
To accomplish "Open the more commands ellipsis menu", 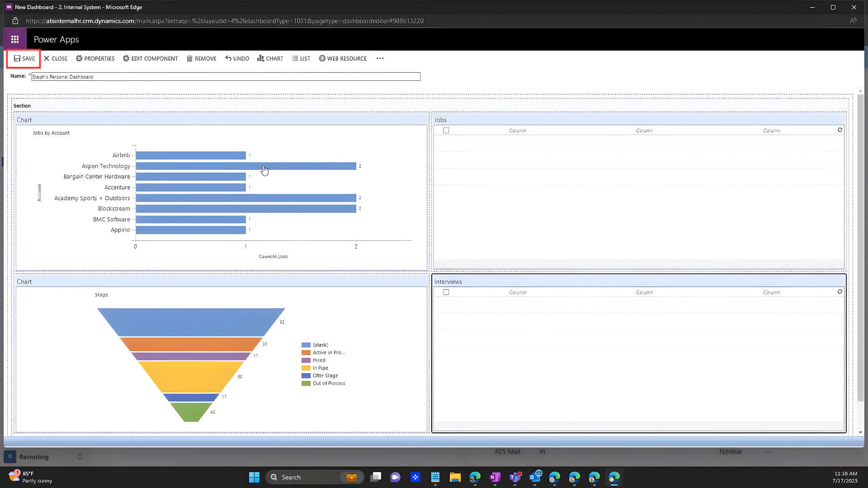I will tap(380, 59).
